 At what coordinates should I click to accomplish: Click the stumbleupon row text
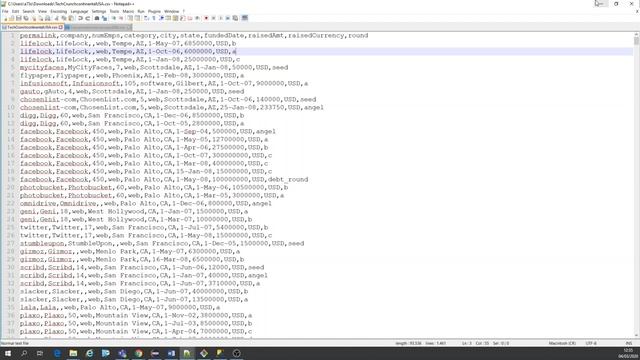(162, 243)
